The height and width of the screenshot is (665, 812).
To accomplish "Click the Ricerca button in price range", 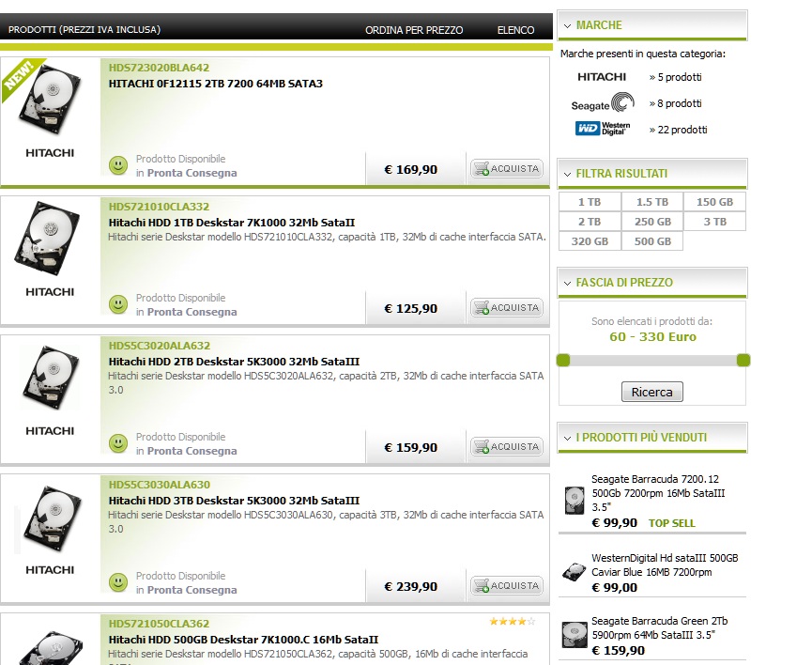I will pos(652,392).
